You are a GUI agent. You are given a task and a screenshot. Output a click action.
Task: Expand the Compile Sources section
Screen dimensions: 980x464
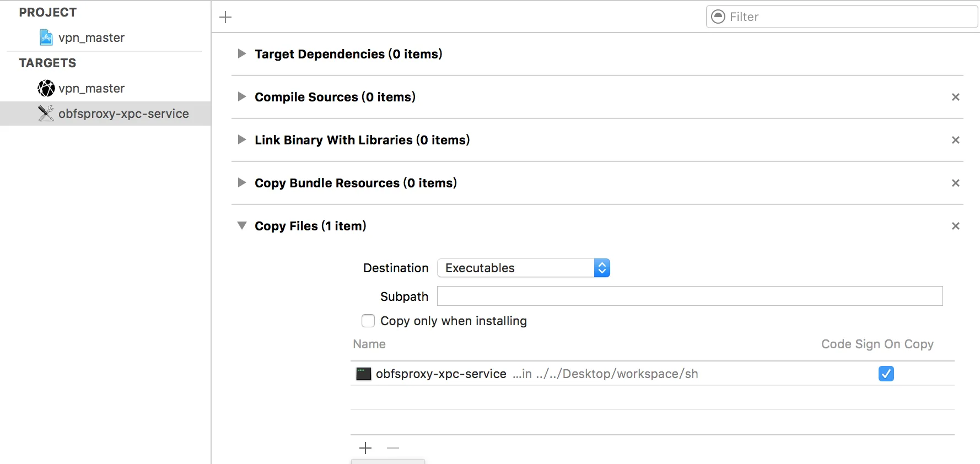point(241,97)
